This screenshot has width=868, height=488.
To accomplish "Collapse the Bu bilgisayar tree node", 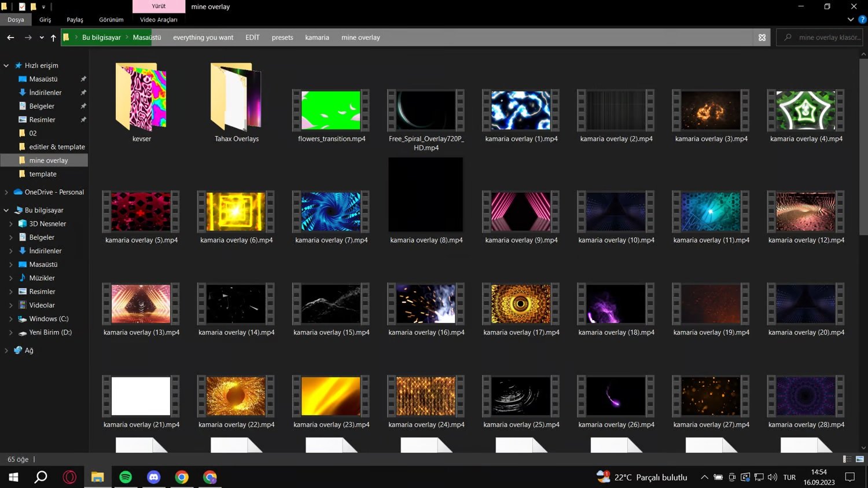I will (6, 211).
